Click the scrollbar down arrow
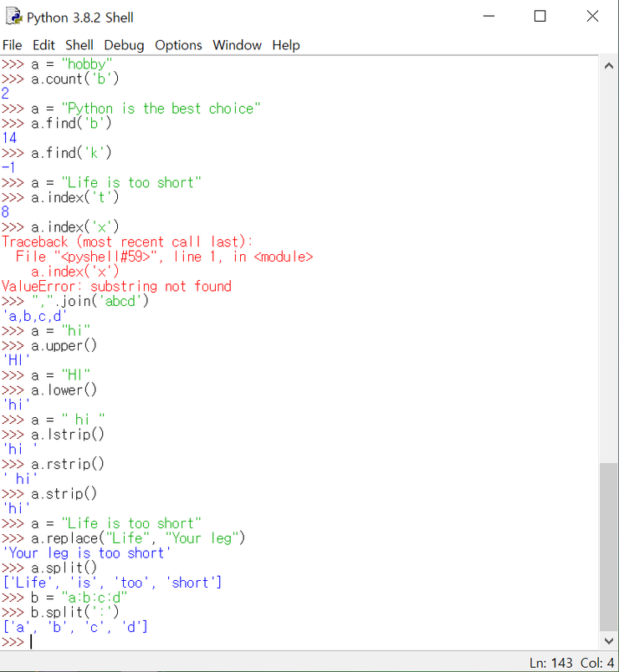Viewport: 619px width, 672px height. [608, 641]
